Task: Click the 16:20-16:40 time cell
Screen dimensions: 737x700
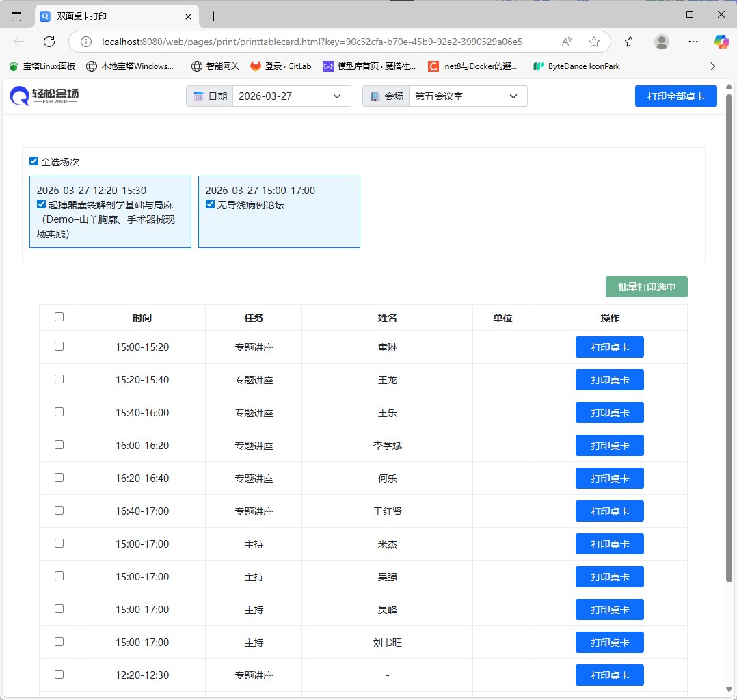Action: click(142, 478)
